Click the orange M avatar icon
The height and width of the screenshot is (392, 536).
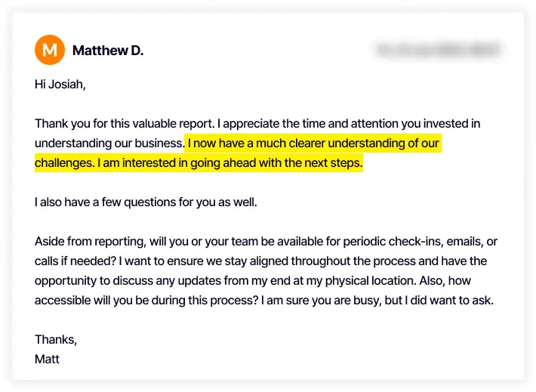[50, 51]
